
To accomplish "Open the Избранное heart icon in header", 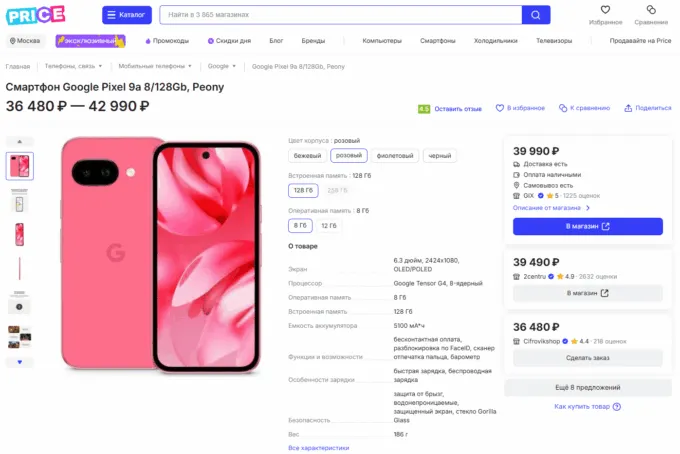I will (x=605, y=10).
